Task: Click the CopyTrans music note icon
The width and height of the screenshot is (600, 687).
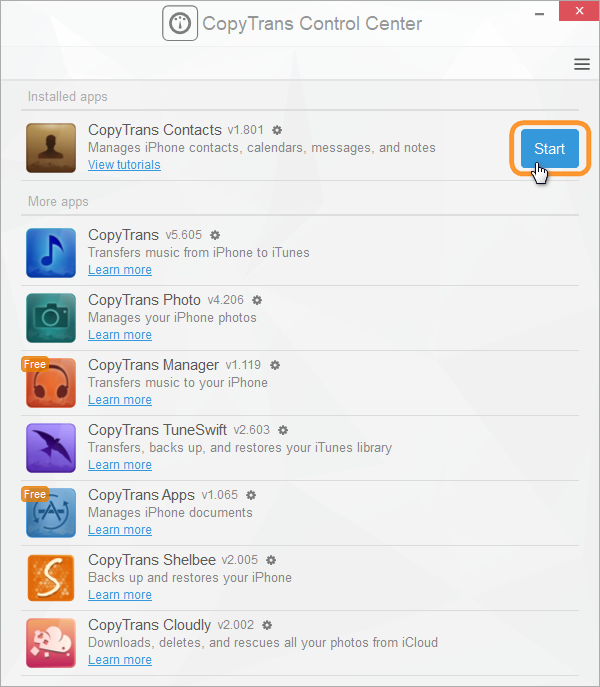Action: (x=51, y=253)
